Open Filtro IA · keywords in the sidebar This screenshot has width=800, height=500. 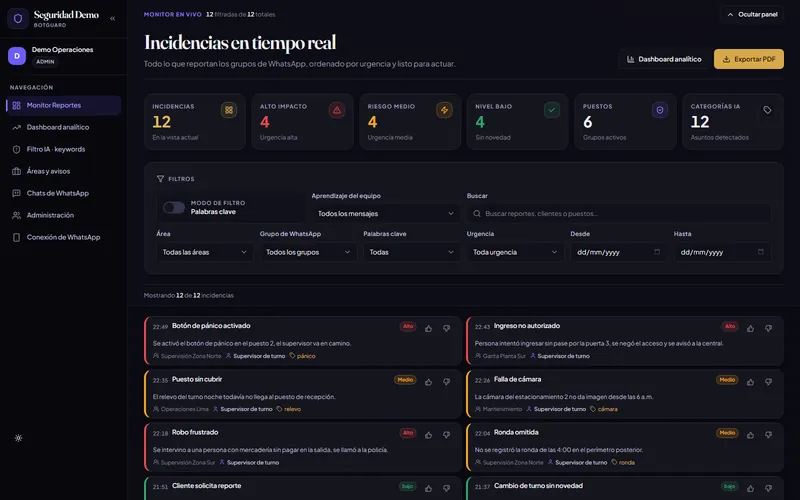(x=64, y=149)
